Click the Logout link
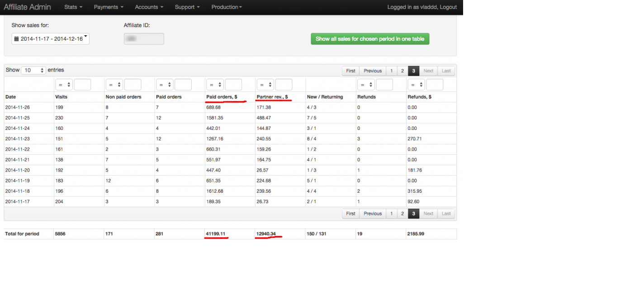The height and width of the screenshot is (296, 644). (x=448, y=7)
